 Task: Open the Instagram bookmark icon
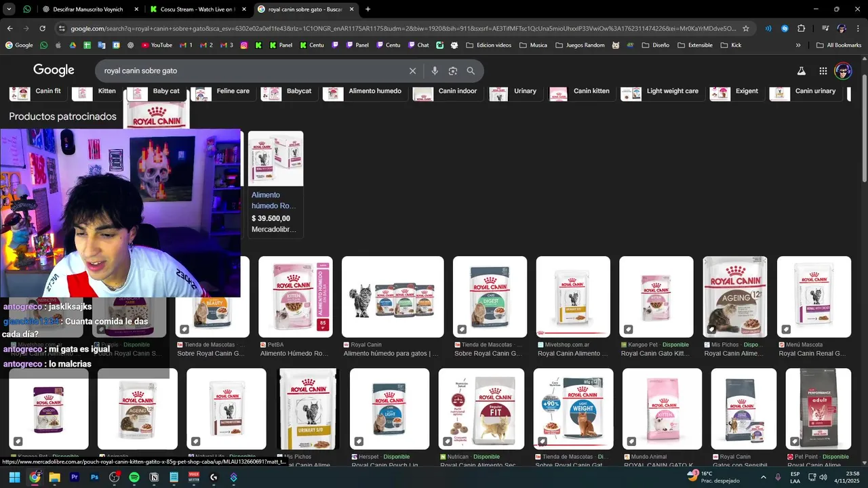pyautogui.click(x=244, y=45)
